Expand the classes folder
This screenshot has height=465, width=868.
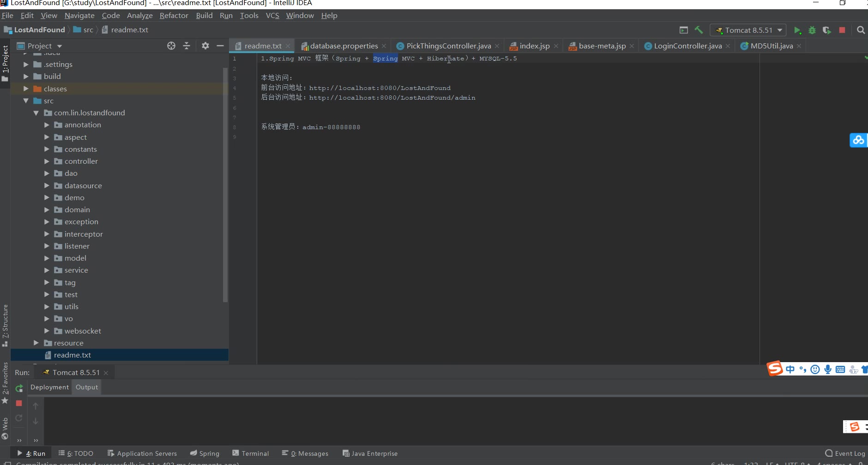pyautogui.click(x=26, y=89)
